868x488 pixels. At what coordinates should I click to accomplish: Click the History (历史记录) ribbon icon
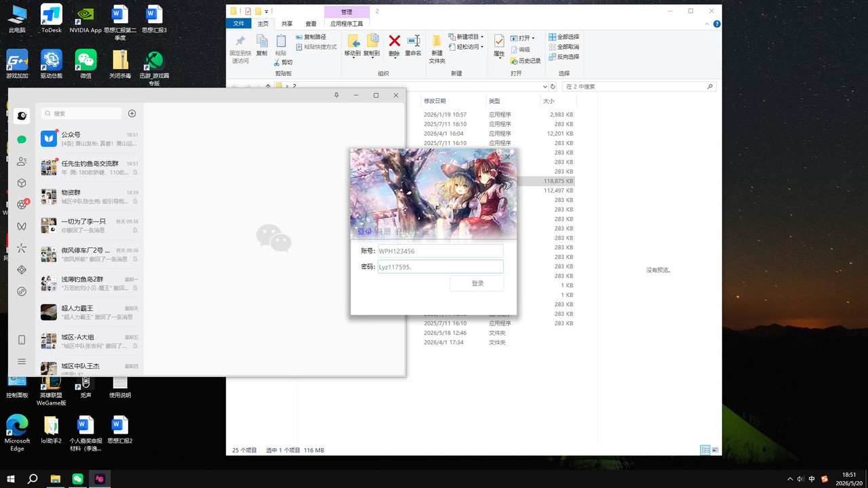(526, 60)
